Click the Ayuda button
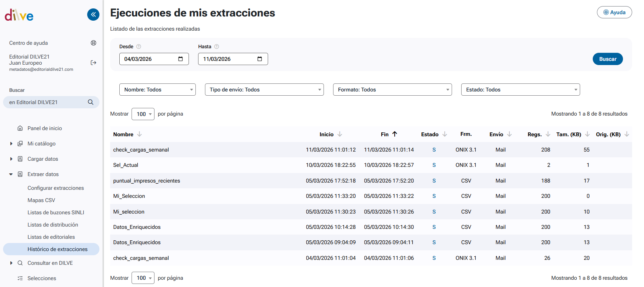644x287 pixels. click(614, 12)
